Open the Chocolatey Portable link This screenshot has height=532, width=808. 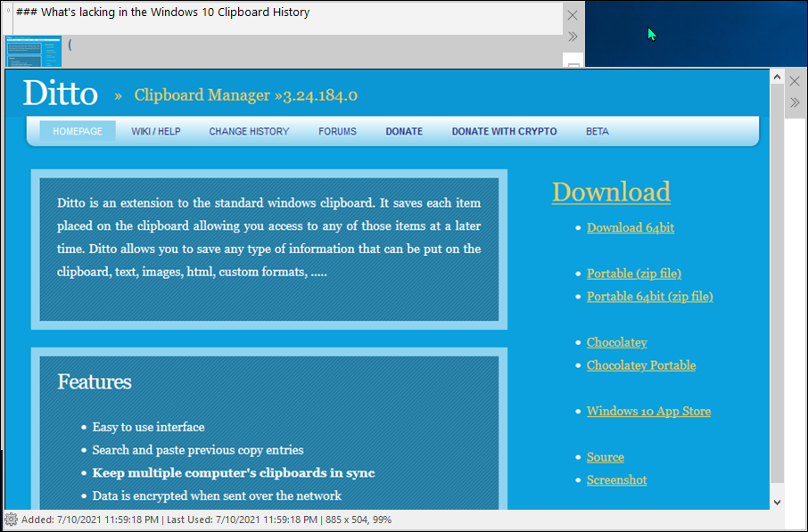point(641,365)
